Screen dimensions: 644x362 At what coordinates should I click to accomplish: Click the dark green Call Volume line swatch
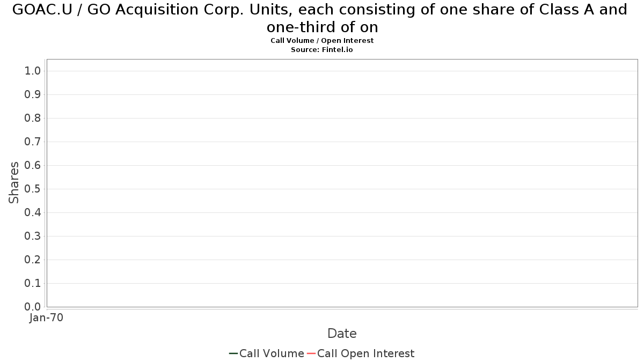pos(233,353)
